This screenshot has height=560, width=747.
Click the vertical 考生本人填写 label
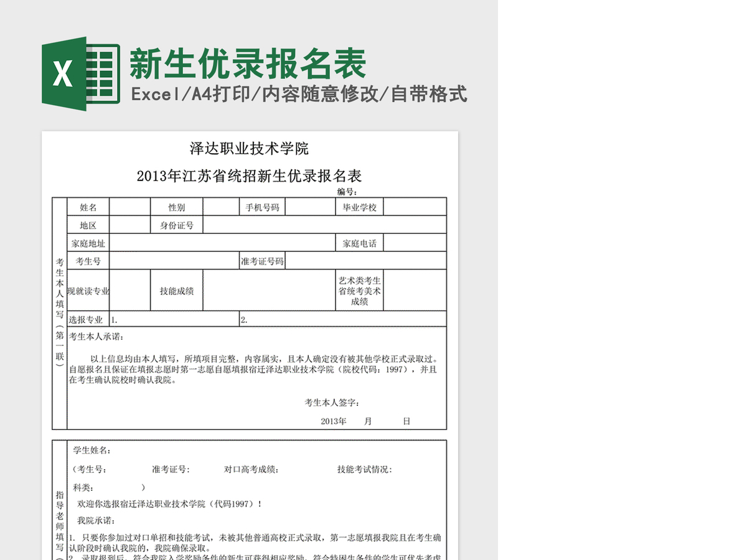[x=60, y=314]
